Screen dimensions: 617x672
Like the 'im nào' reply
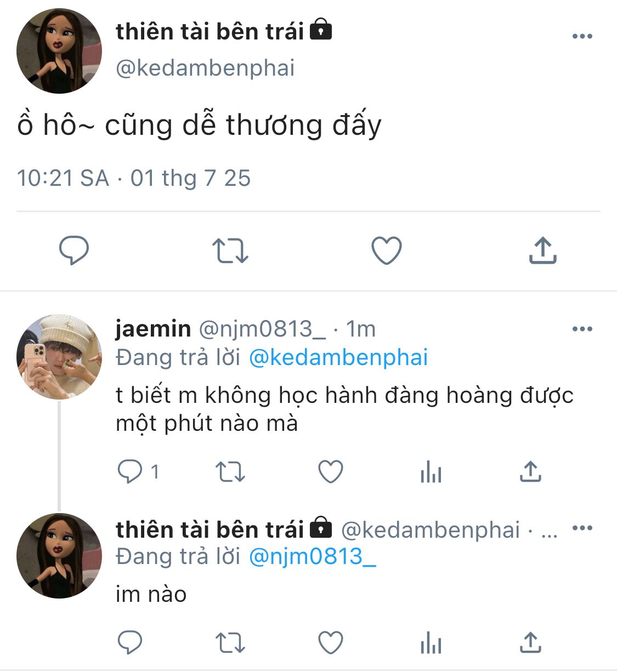(x=331, y=642)
